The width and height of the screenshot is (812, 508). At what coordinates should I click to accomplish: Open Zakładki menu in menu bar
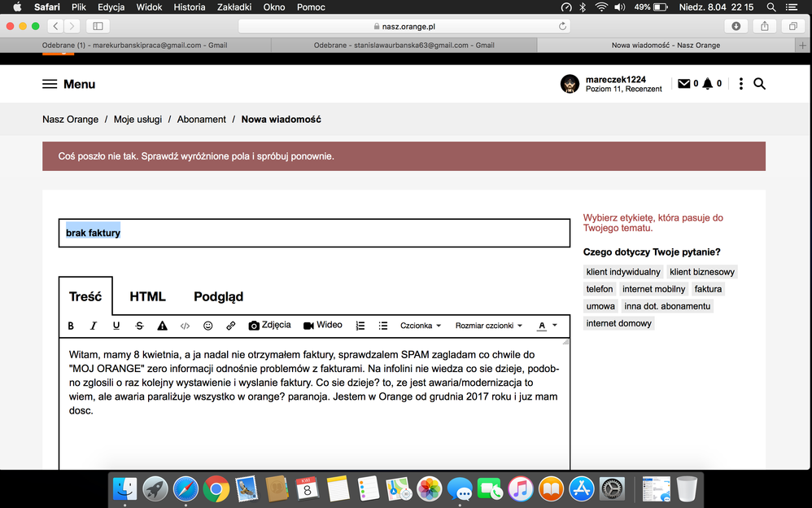234,7
